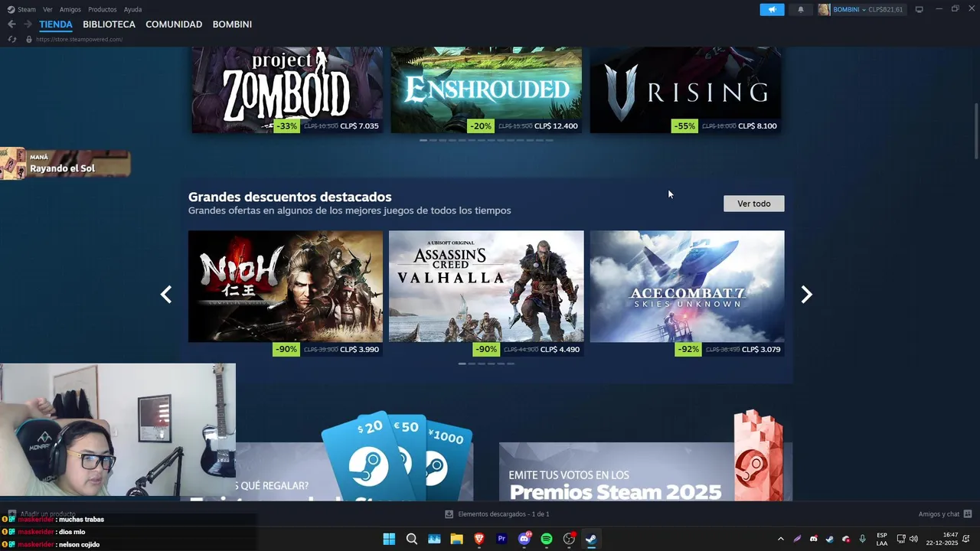Open the Productos menu
980x551 pixels.
103,9
